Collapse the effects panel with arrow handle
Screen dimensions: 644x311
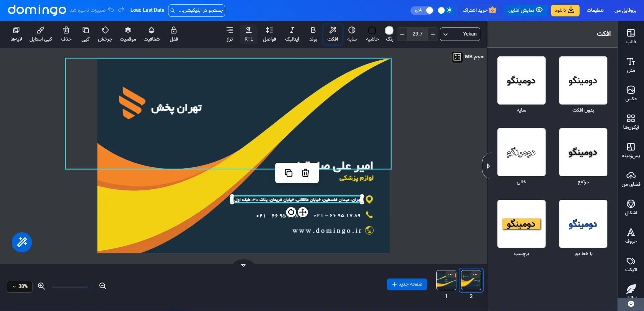488,166
